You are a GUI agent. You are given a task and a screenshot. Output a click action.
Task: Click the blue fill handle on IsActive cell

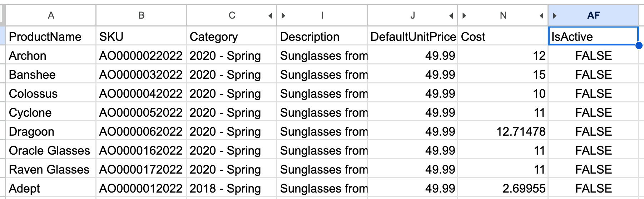[639, 45]
